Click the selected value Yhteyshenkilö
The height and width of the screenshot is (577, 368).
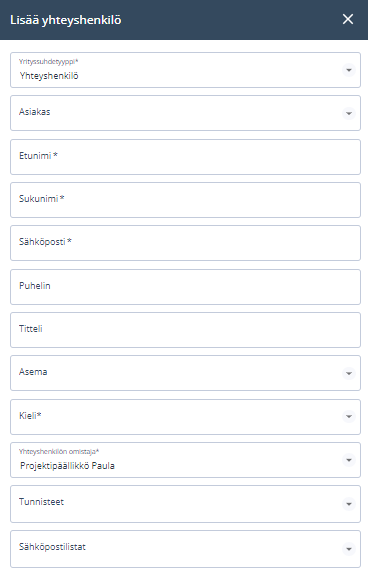click(x=49, y=76)
